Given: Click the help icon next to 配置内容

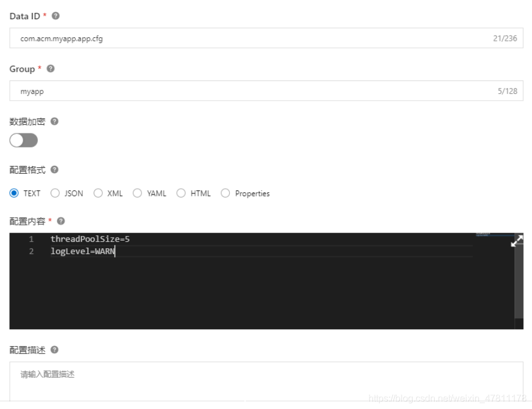Looking at the screenshot, I should [62, 221].
